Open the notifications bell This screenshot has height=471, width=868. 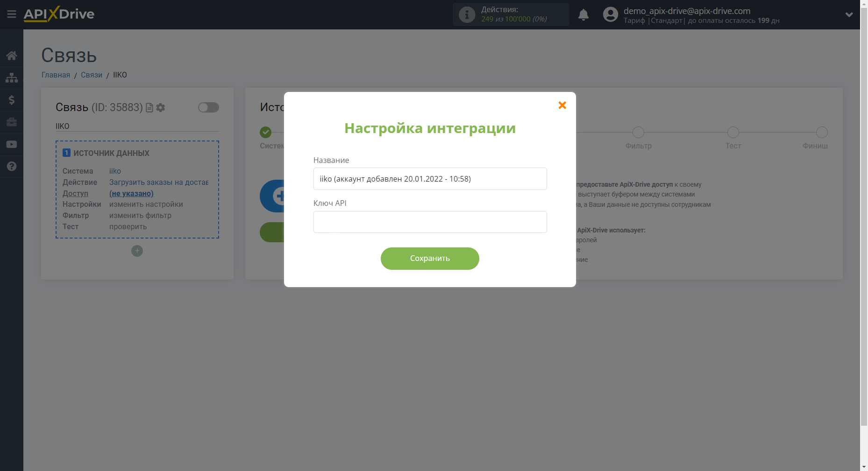point(583,14)
